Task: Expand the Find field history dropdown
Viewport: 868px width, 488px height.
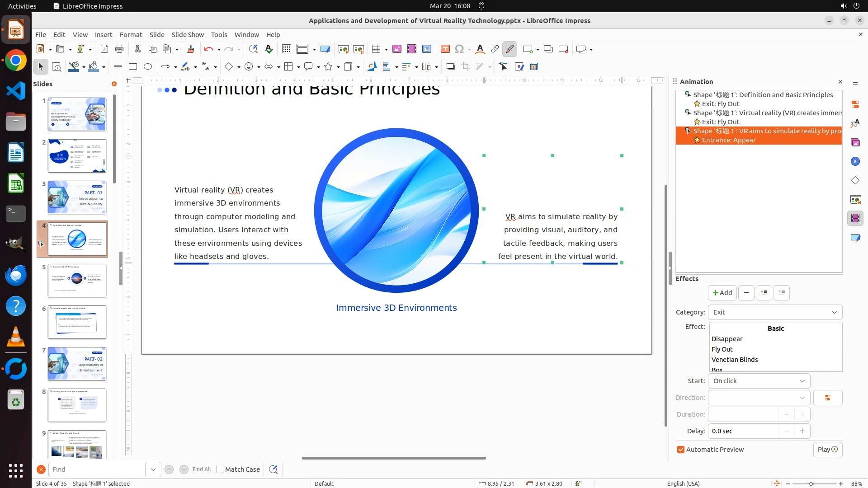Action: pyautogui.click(x=153, y=469)
